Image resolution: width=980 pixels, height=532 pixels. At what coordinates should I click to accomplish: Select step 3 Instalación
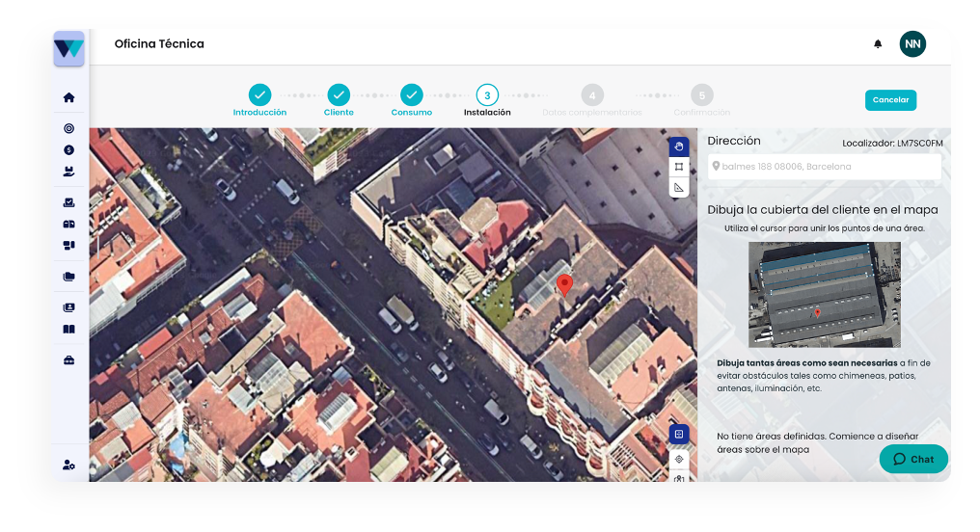click(x=487, y=100)
